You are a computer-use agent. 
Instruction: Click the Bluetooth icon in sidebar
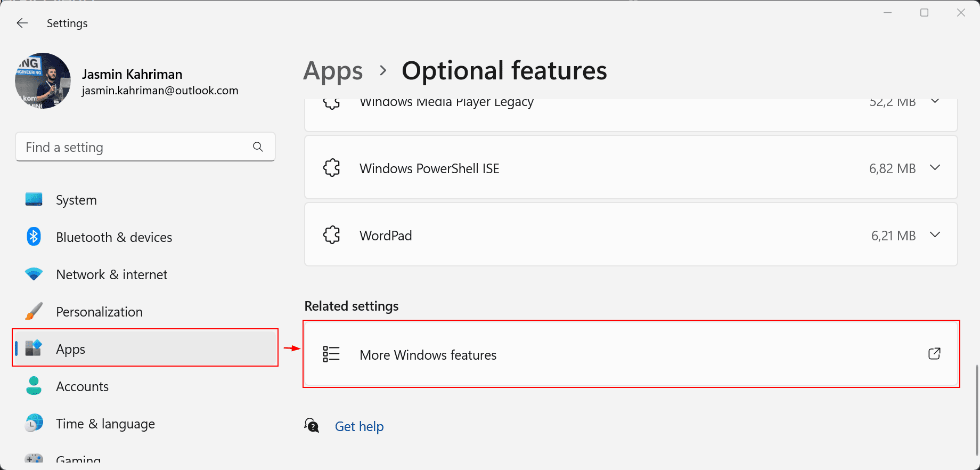click(x=34, y=236)
